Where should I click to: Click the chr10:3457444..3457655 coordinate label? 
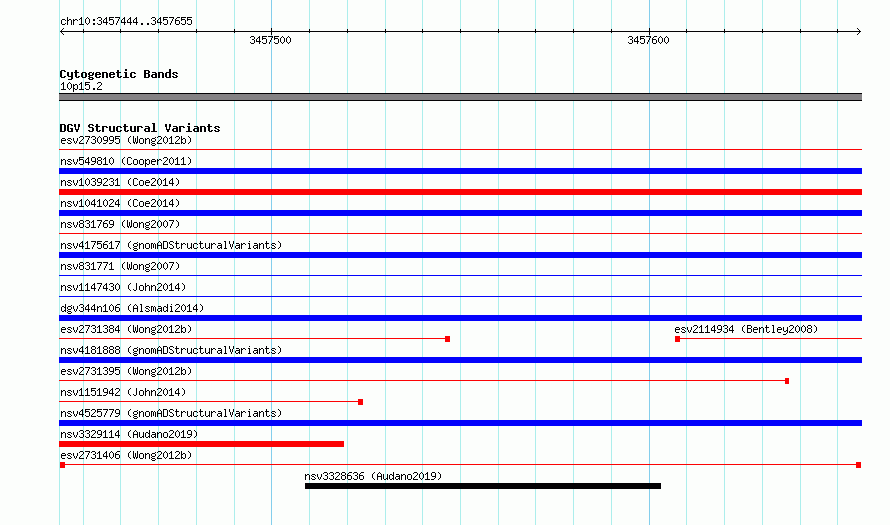pyautogui.click(x=126, y=21)
